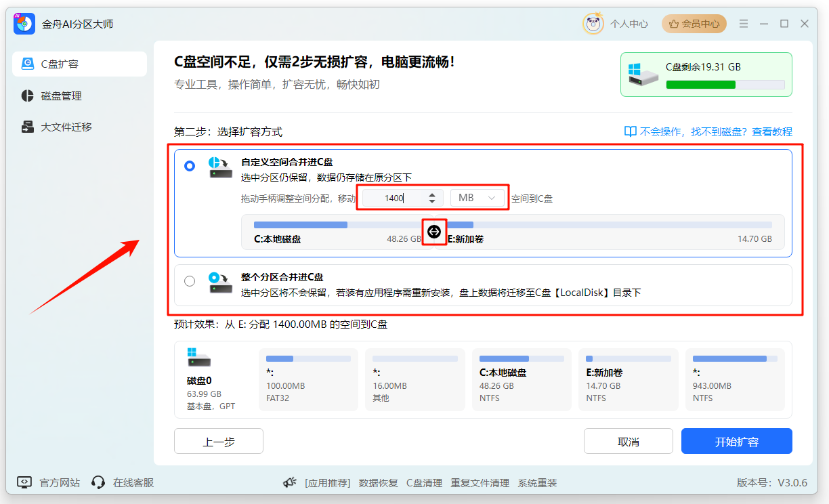Click the 1400 space size input field

tap(394, 198)
